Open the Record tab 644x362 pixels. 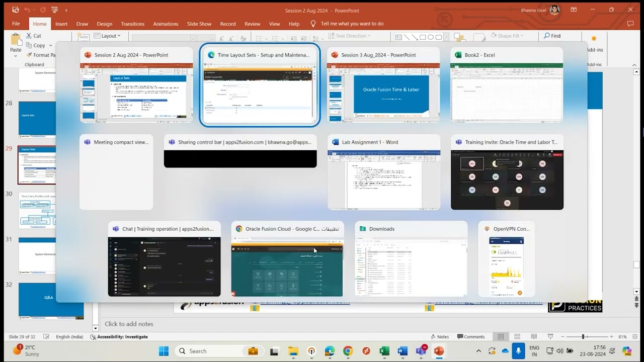(x=228, y=24)
